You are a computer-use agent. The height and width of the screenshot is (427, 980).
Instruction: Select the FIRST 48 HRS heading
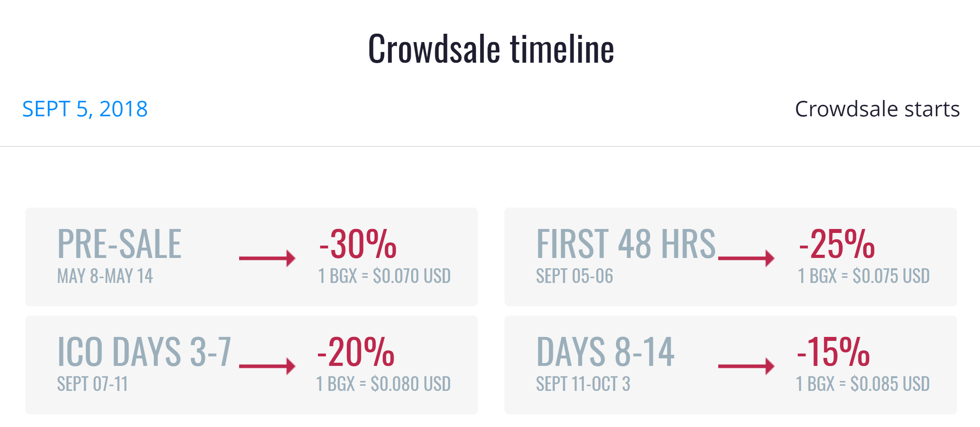click(626, 244)
